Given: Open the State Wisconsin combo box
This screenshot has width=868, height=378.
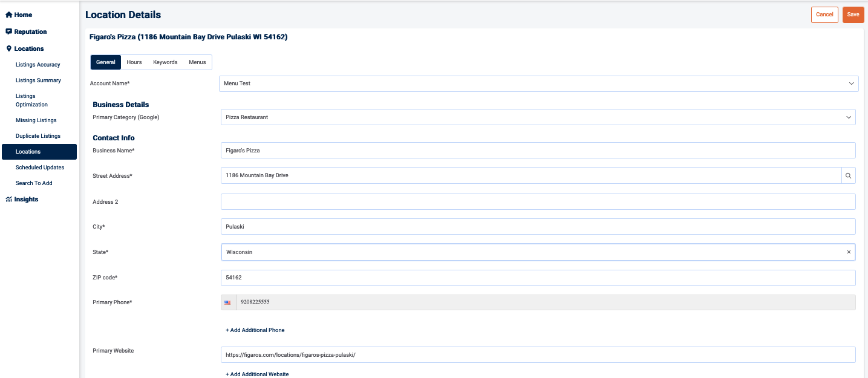Looking at the screenshot, I should [532, 252].
